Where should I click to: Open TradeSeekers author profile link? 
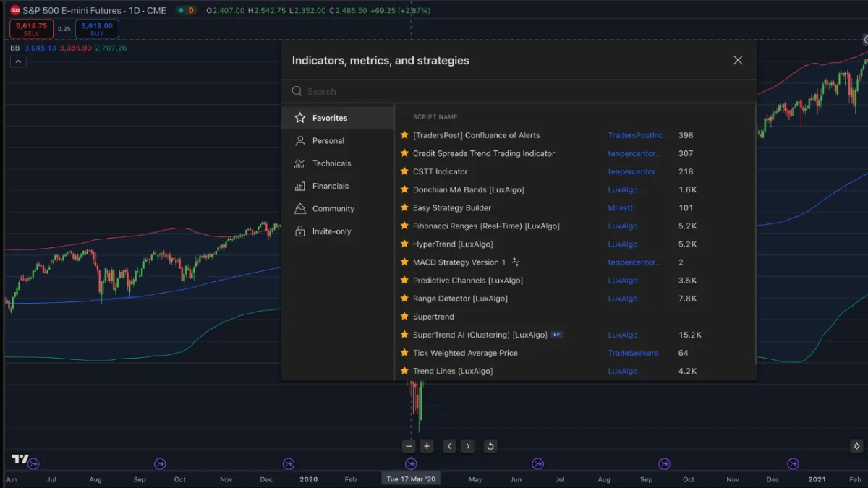point(633,353)
